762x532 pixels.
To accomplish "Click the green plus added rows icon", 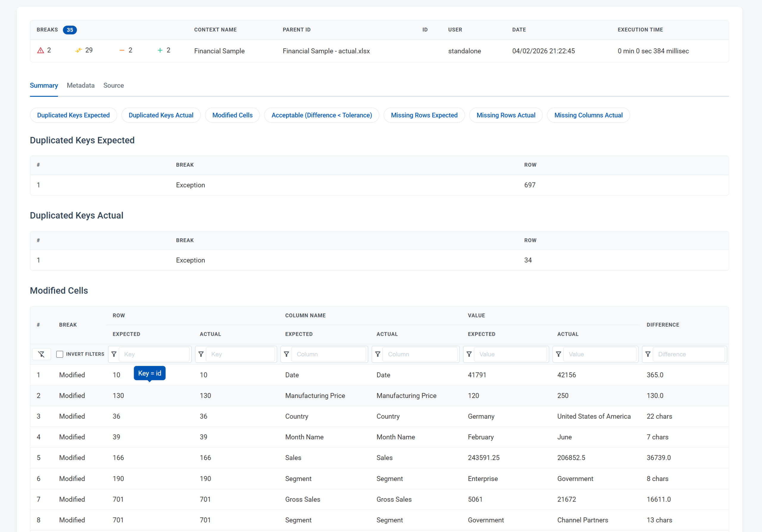I will click(x=160, y=50).
